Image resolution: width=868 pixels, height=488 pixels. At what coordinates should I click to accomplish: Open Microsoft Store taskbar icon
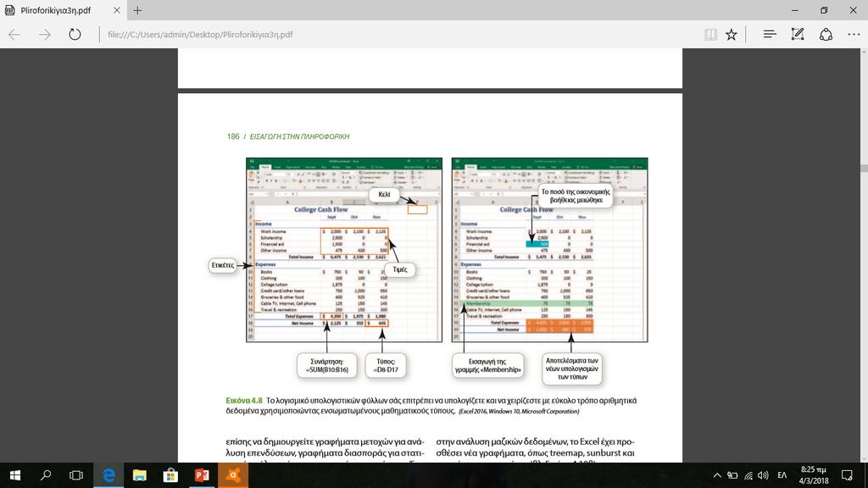click(x=170, y=475)
